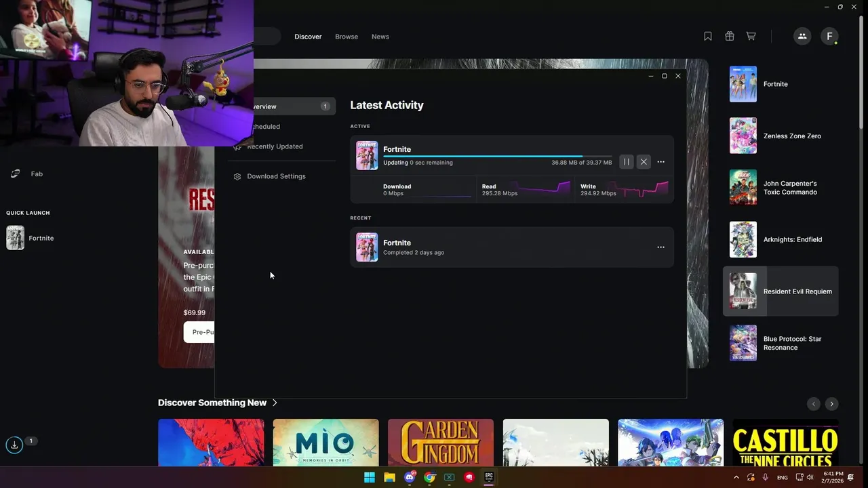Click the Fab icon in sidebar
Image resolution: width=868 pixels, height=488 pixels.
tap(15, 174)
